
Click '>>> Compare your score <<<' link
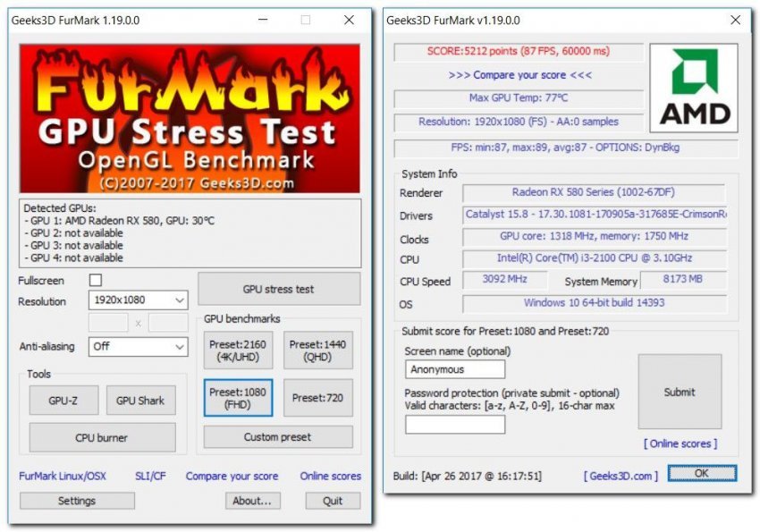tap(519, 75)
